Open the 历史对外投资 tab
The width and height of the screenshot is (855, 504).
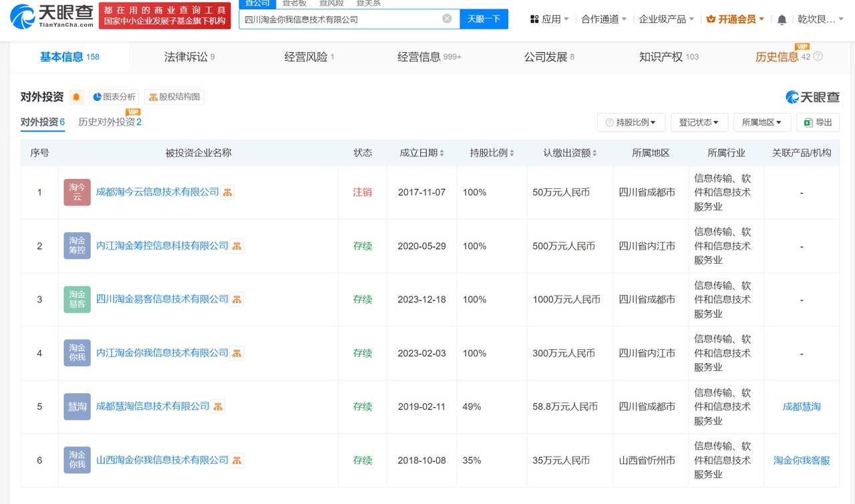tap(107, 122)
